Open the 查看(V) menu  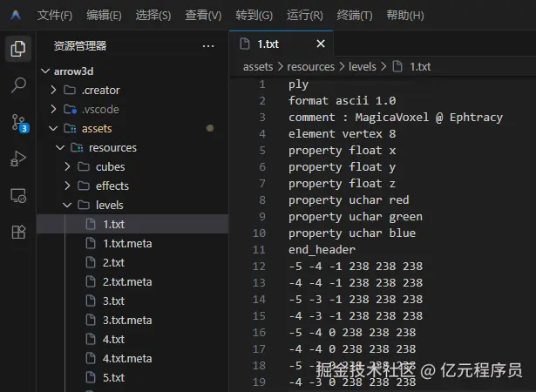tap(203, 15)
